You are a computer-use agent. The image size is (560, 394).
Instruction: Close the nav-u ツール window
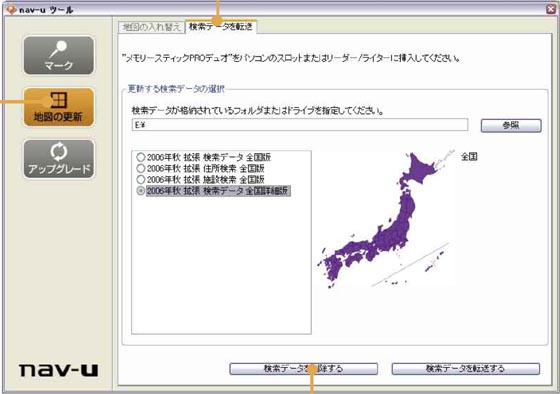pos(551,9)
